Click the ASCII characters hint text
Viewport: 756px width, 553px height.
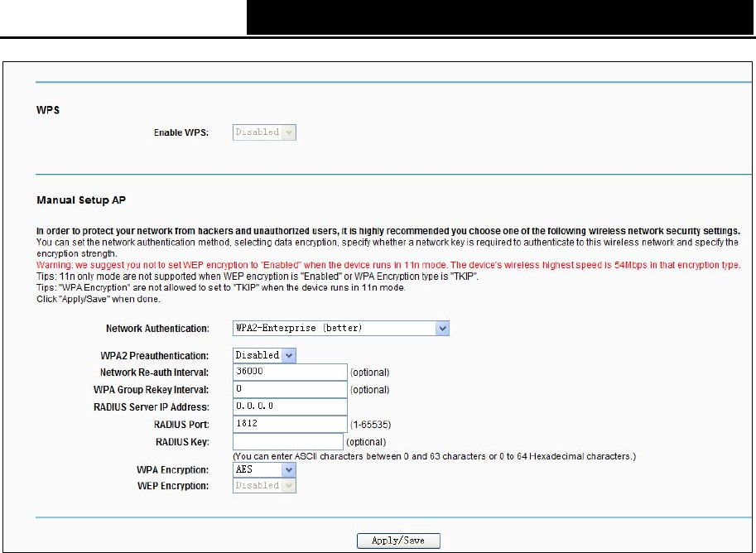435,456
